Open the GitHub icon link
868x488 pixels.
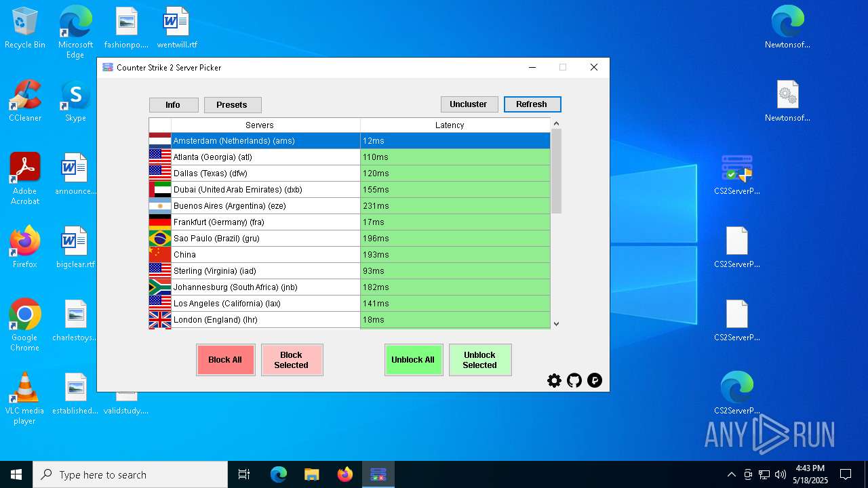(574, 380)
